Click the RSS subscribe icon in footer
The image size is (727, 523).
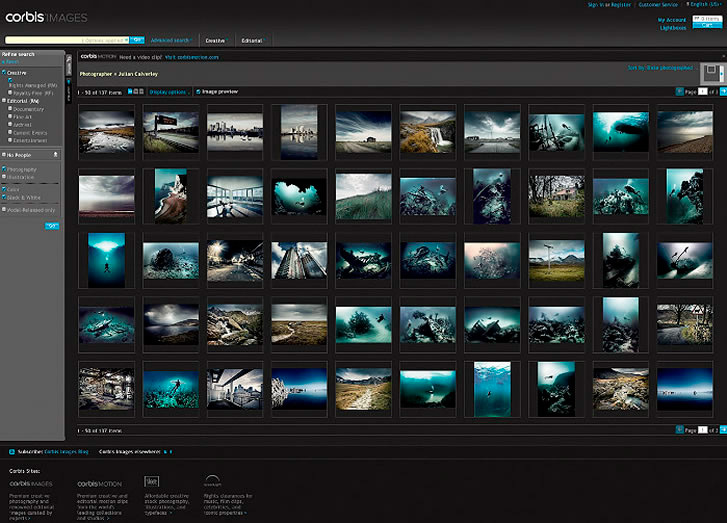(x=12, y=452)
